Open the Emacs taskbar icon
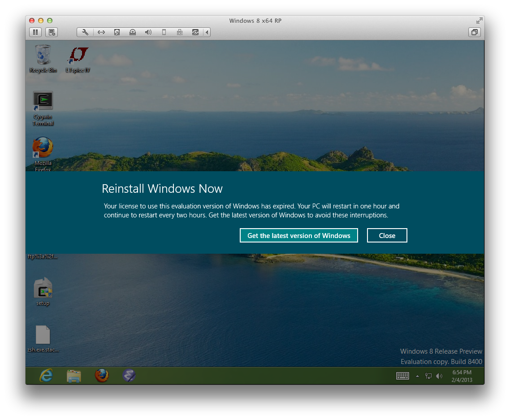 (x=129, y=376)
